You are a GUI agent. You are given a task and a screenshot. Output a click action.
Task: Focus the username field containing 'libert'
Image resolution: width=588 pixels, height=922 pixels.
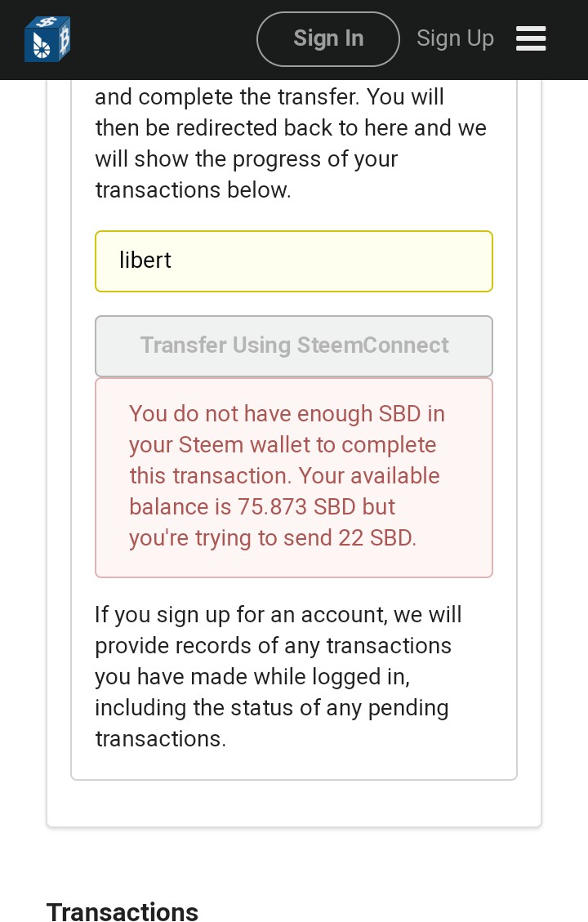294,261
